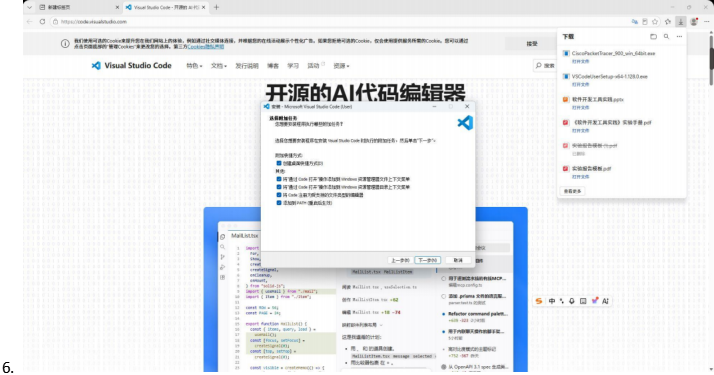Click the translate icon in address bar
714x375 pixels.
tap(634, 21)
